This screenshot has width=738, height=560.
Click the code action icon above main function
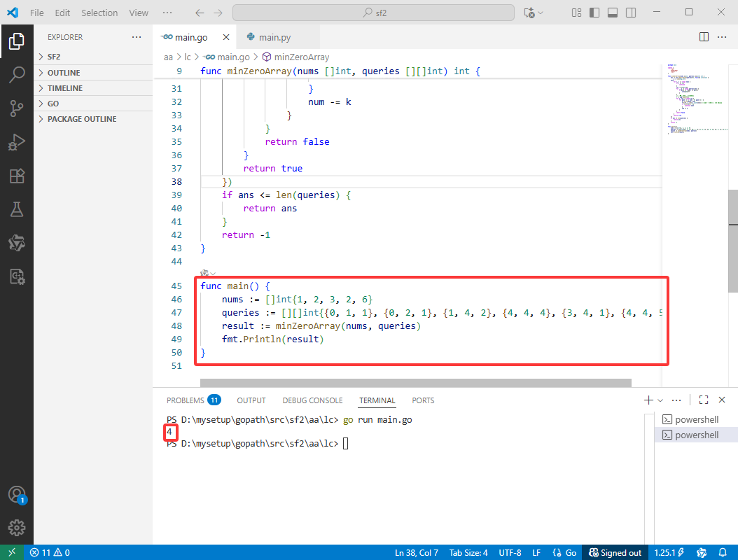point(204,274)
